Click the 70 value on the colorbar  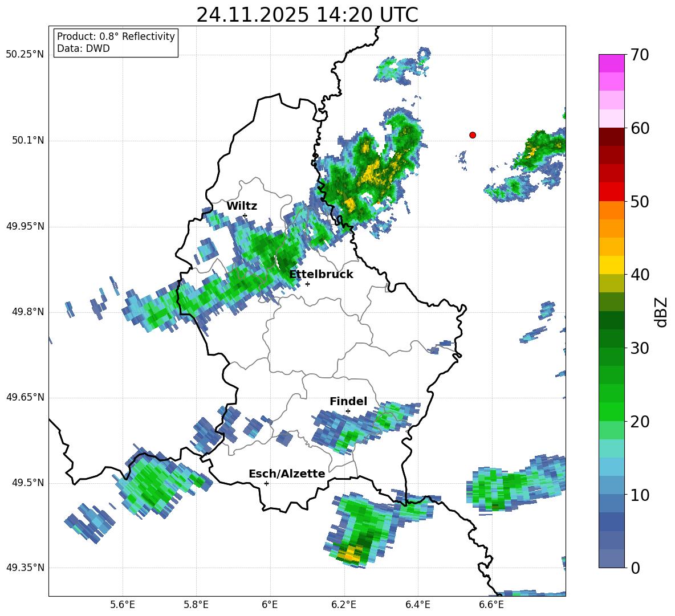tap(640, 55)
